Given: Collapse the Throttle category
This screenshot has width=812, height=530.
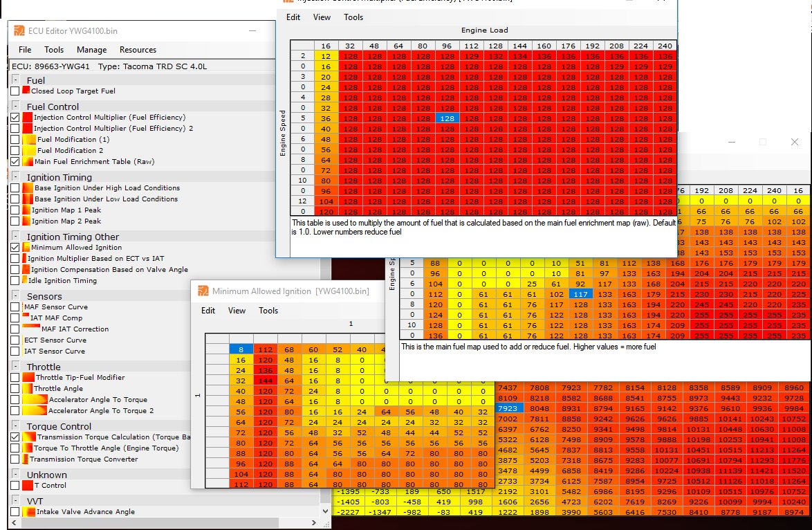Looking at the screenshot, I should tap(15, 366).
